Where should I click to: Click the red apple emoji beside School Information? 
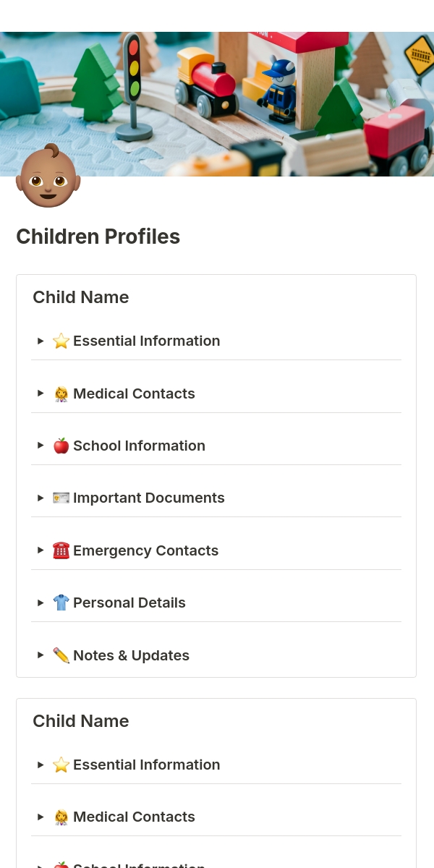61,446
